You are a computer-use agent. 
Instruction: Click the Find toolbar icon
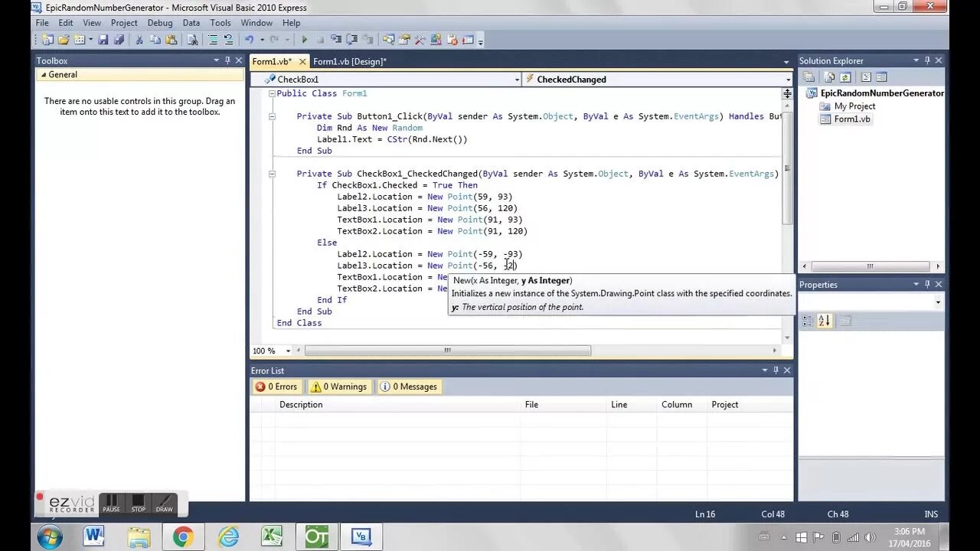click(x=192, y=40)
